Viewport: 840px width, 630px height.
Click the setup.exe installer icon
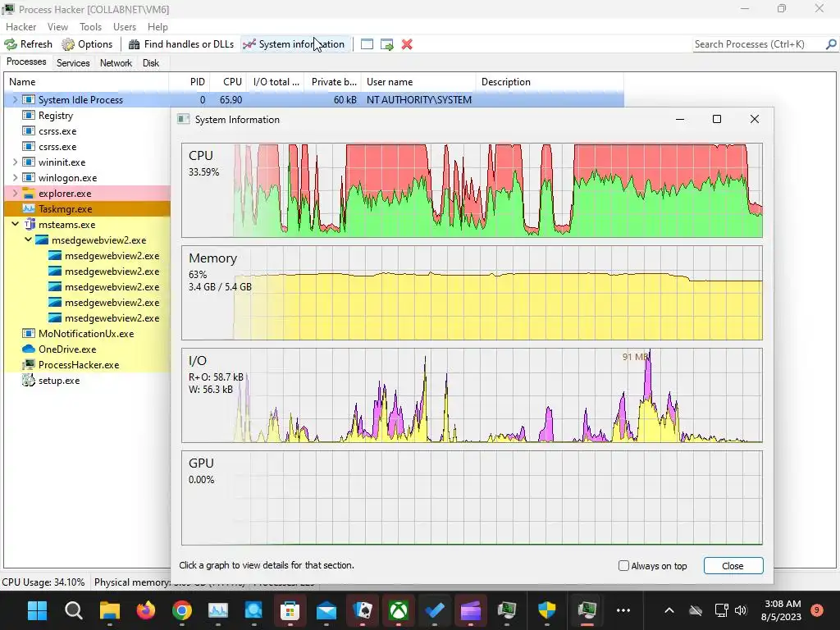[29, 380]
